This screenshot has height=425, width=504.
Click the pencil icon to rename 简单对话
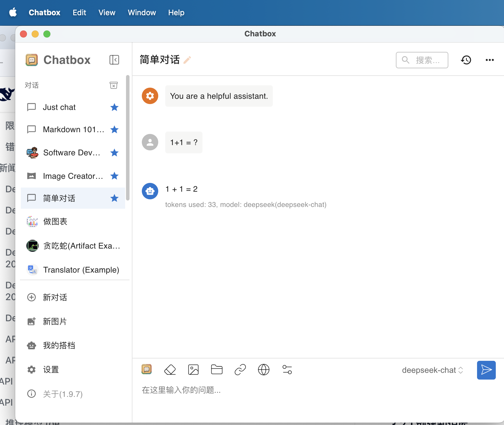coord(187,60)
